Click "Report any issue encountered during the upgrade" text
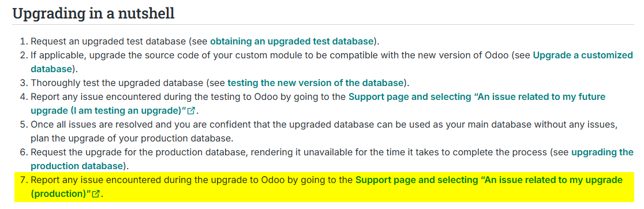644x209 pixels. 138,180
